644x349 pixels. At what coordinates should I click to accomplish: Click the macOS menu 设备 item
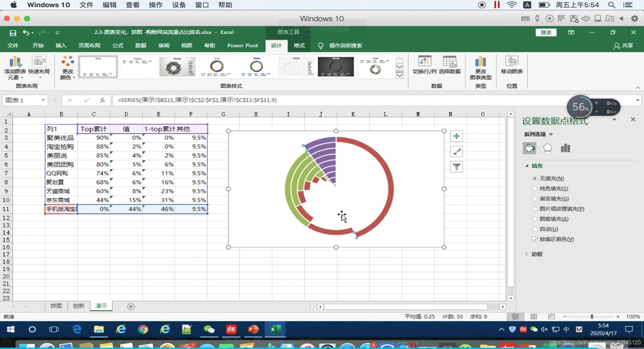[179, 5]
